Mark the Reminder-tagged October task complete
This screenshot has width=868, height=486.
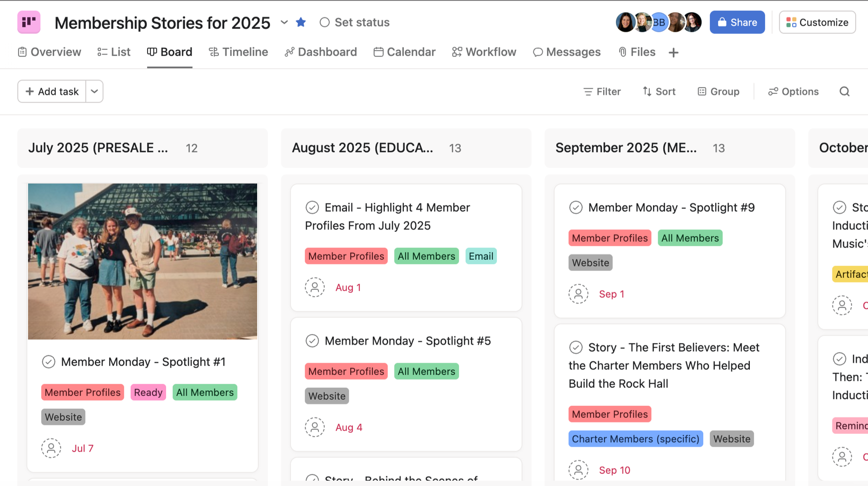840,359
